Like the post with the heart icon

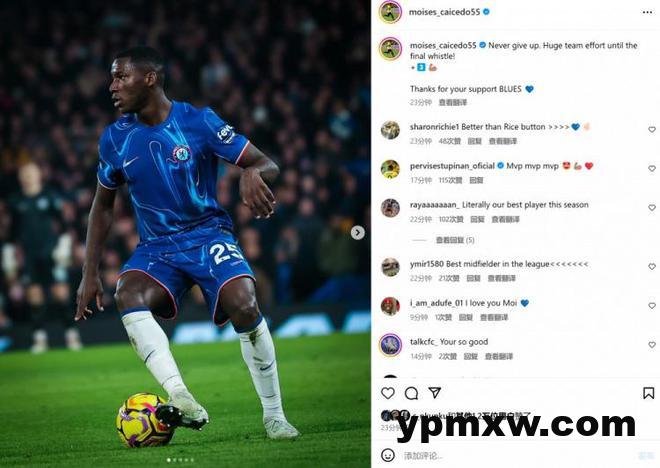click(x=388, y=393)
